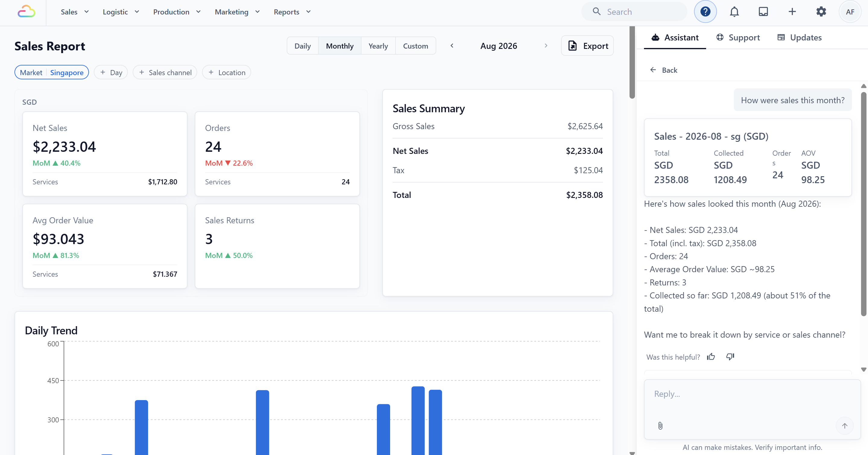The image size is (868, 455).
Task: Click the Total $2,358.08 value
Action: 584,195
